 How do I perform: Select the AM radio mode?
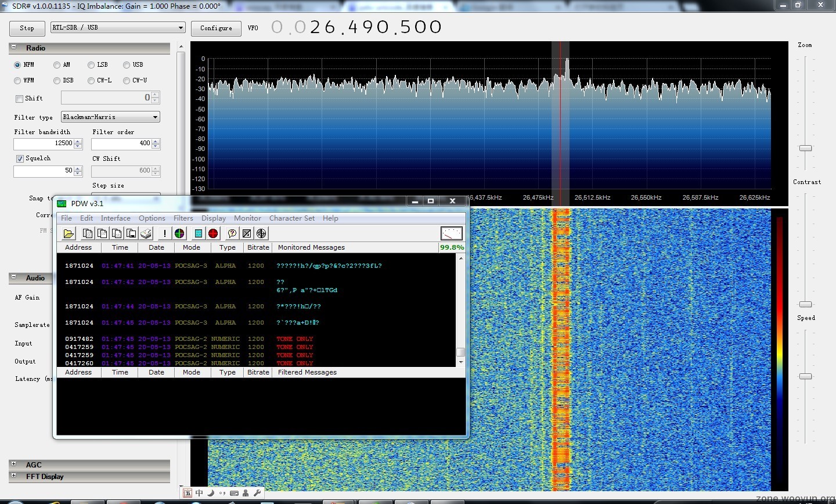57,65
